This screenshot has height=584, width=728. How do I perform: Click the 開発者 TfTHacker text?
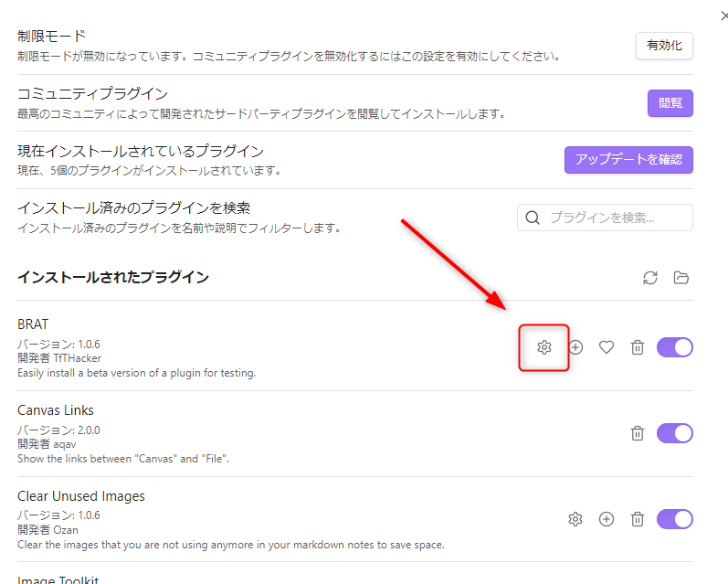click(59, 358)
